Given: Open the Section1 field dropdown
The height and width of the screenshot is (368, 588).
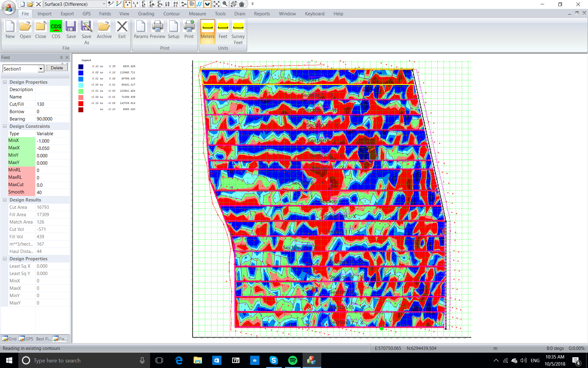Looking at the screenshot, I should (41, 69).
